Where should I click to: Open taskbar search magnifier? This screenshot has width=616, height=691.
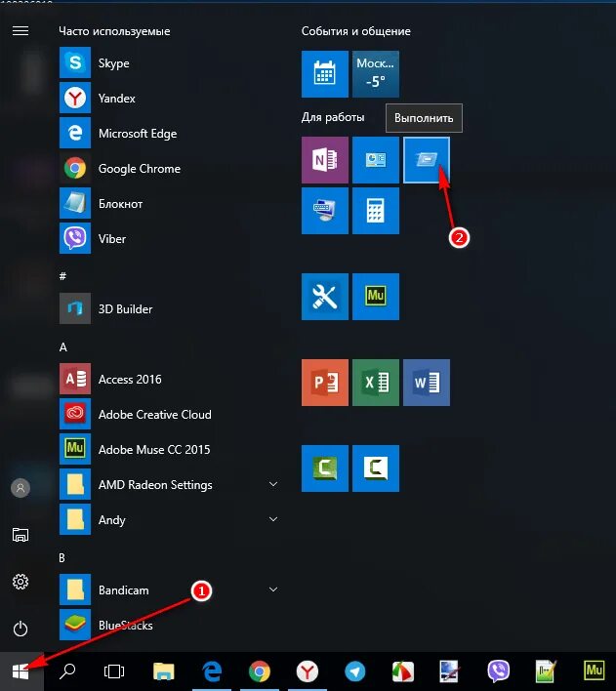point(67,671)
